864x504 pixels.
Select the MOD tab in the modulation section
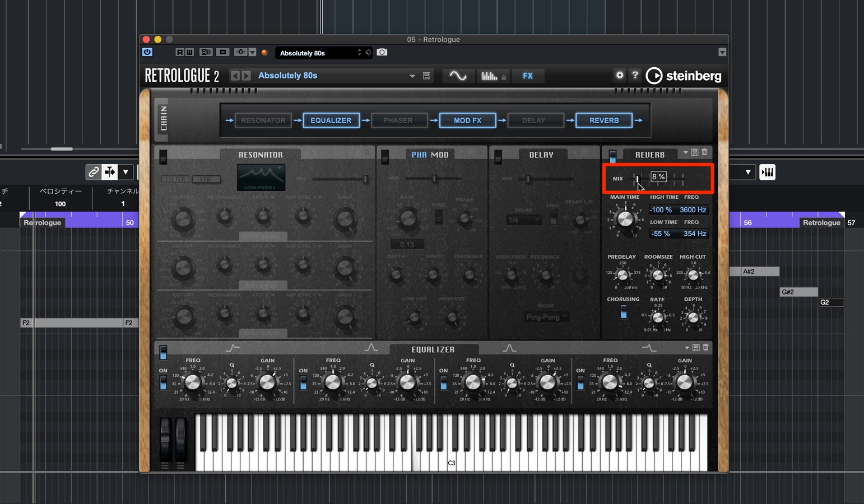440,155
